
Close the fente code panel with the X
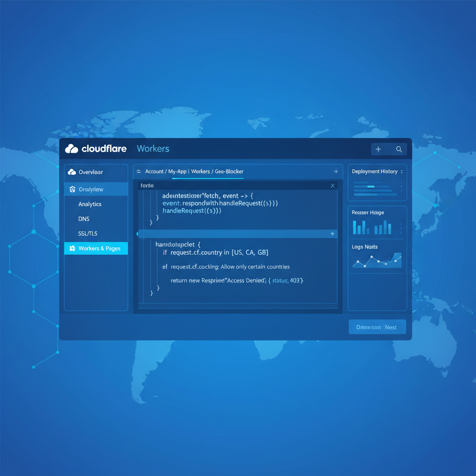tap(332, 185)
